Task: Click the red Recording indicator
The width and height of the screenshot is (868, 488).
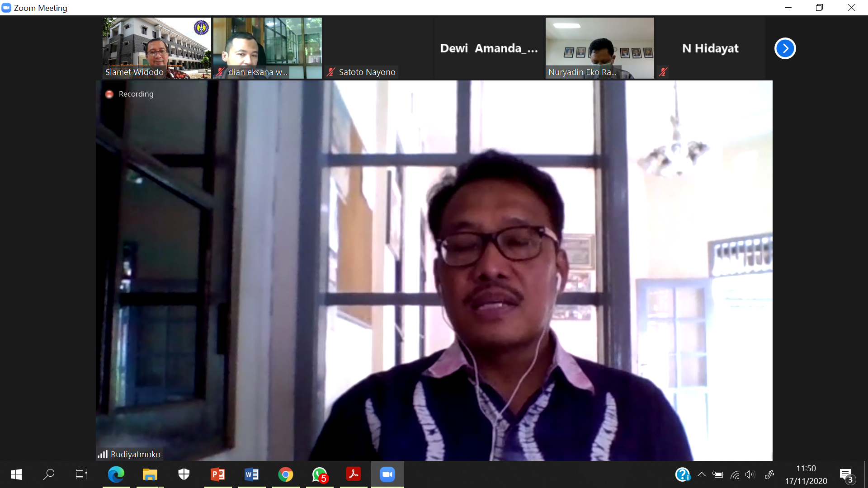Action: coord(109,94)
